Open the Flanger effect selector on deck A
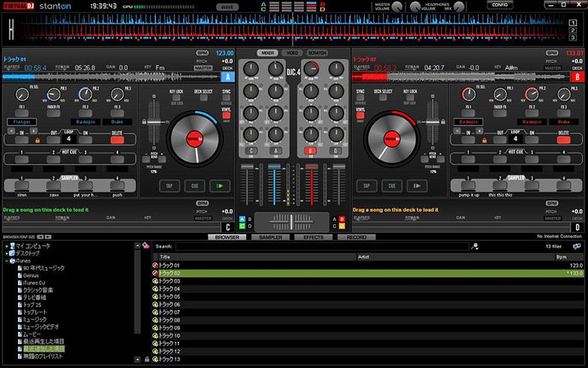The width and height of the screenshot is (588, 368). coord(22,122)
